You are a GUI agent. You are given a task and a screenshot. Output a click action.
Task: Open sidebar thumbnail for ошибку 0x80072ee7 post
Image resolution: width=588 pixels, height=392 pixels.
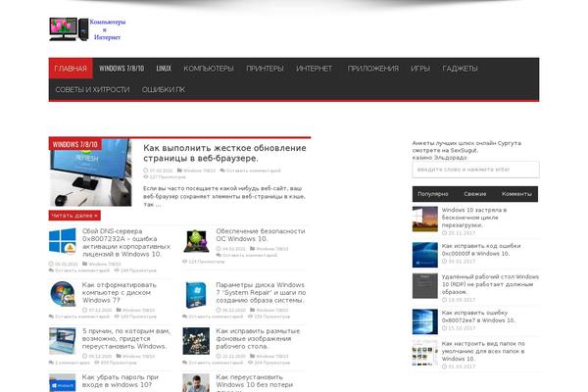[425, 321]
